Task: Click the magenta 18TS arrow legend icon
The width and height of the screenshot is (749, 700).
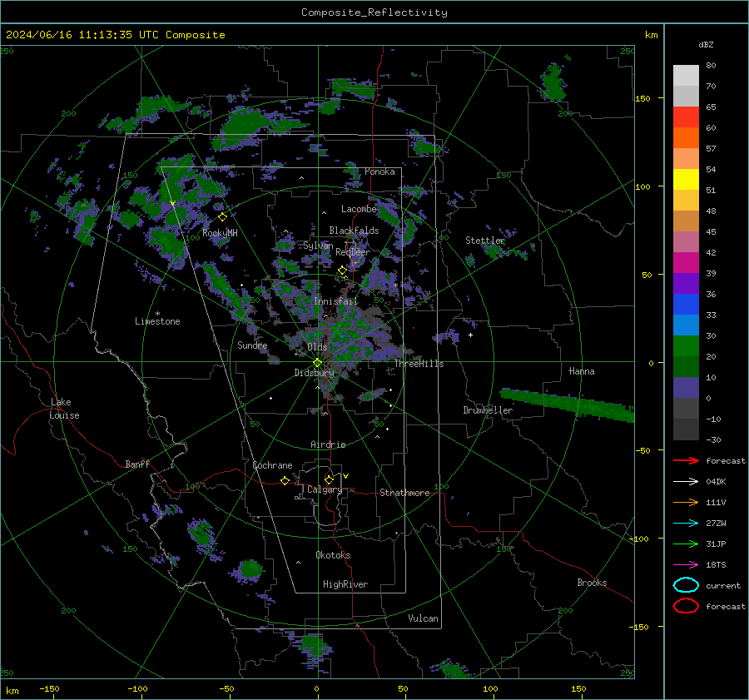Action: point(686,565)
